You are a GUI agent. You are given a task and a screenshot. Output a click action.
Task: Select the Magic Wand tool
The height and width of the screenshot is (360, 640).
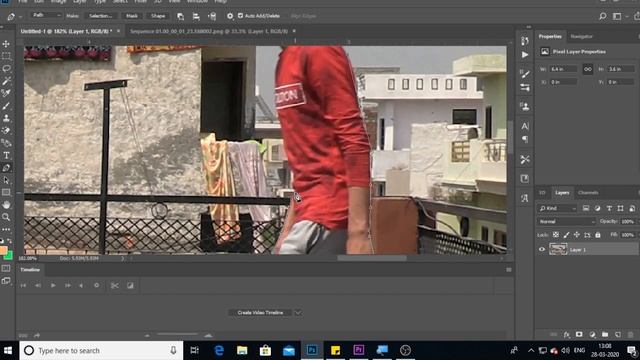point(6,81)
